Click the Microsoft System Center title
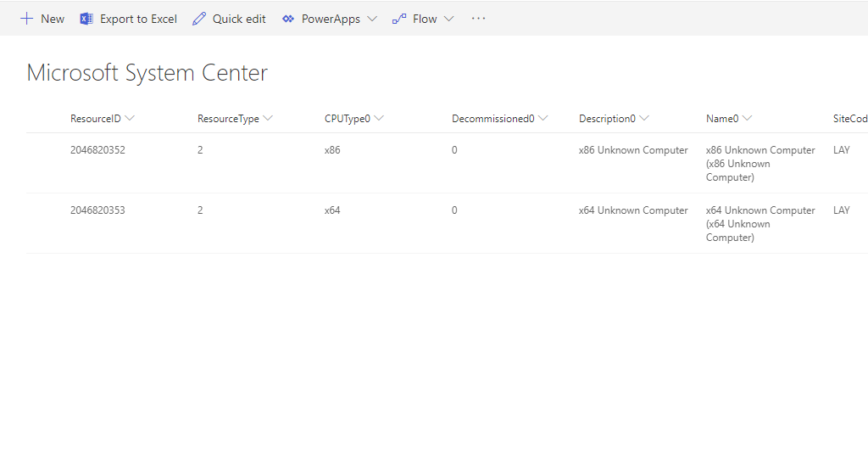 [147, 73]
